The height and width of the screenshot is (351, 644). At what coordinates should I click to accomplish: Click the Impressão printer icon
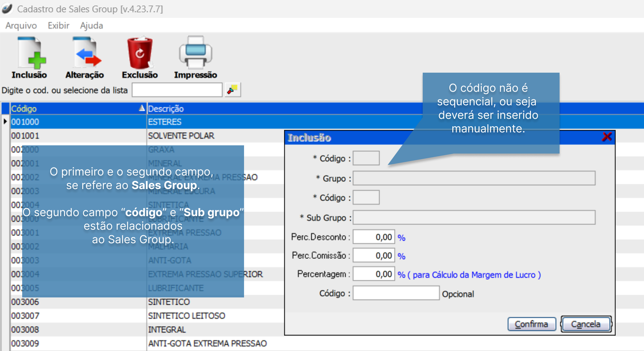(195, 53)
